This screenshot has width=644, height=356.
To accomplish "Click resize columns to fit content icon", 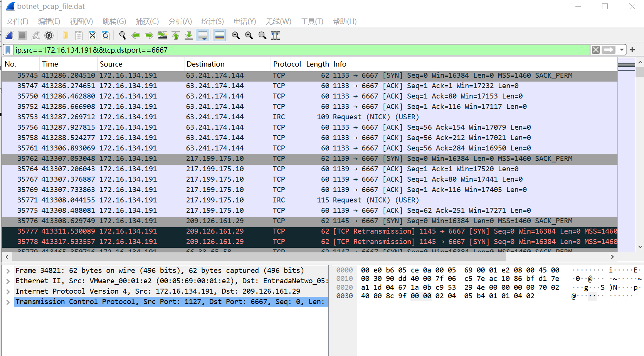I will tap(276, 35).
